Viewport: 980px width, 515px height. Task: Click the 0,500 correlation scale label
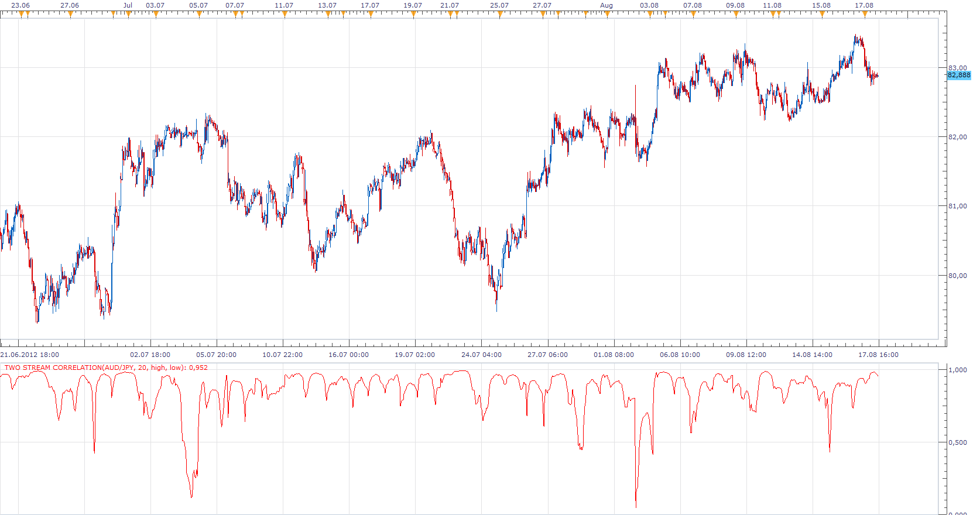(958, 442)
